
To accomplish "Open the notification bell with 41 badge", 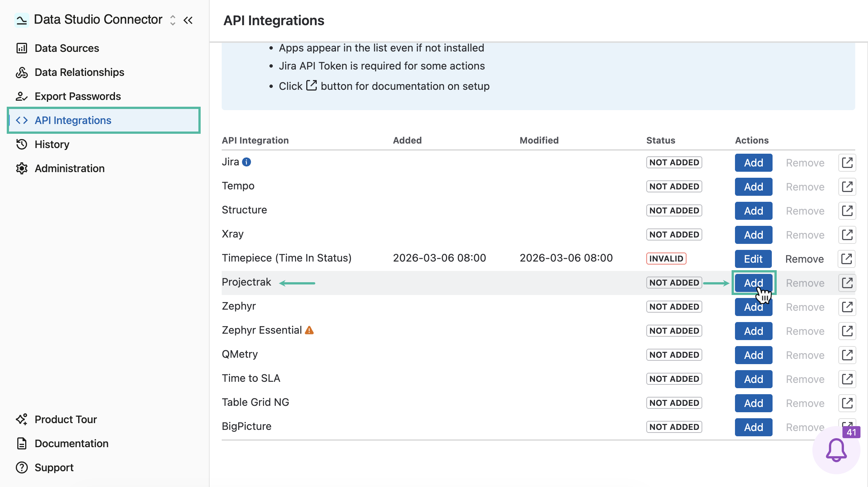I will click(836, 450).
